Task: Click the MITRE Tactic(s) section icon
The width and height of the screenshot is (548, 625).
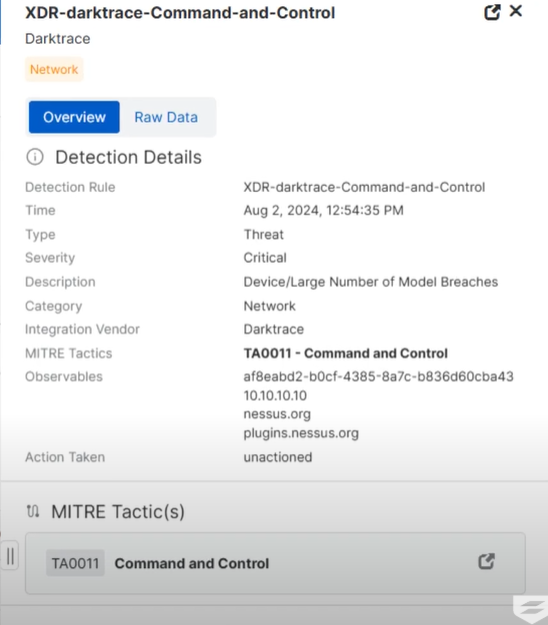Action: [x=33, y=511]
